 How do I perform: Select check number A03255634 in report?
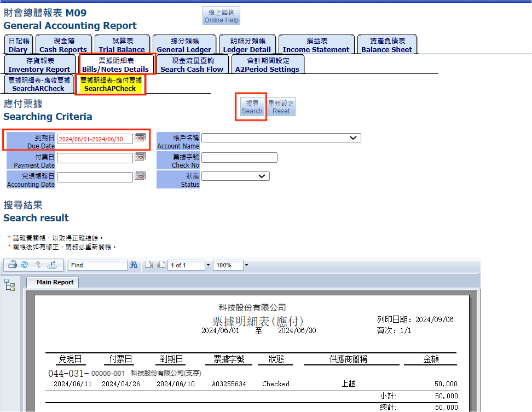229,384
